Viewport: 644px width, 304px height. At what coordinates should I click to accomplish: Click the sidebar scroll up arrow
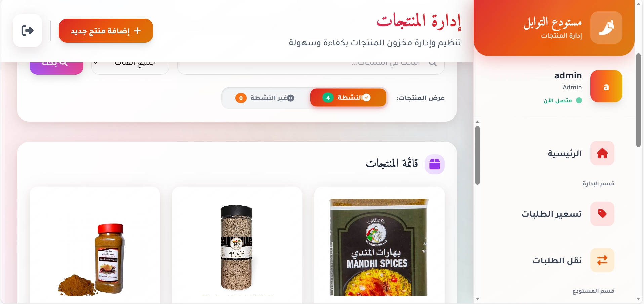point(477,122)
